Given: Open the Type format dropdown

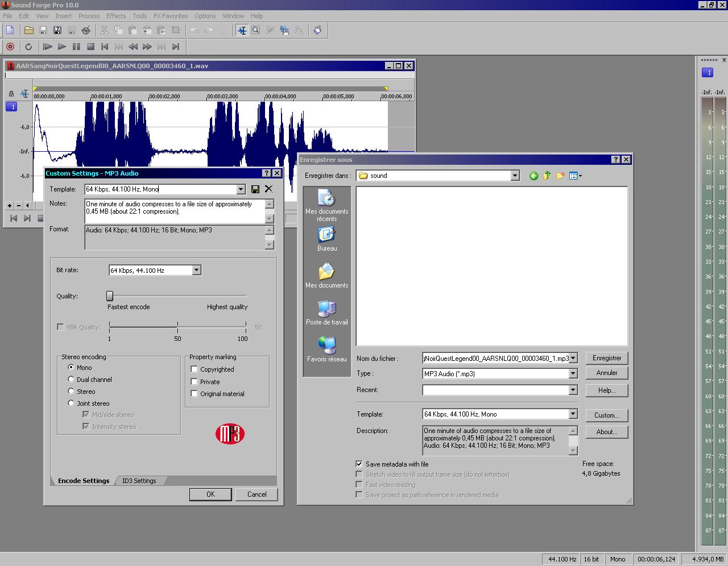Looking at the screenshot, I should point(573,373).
